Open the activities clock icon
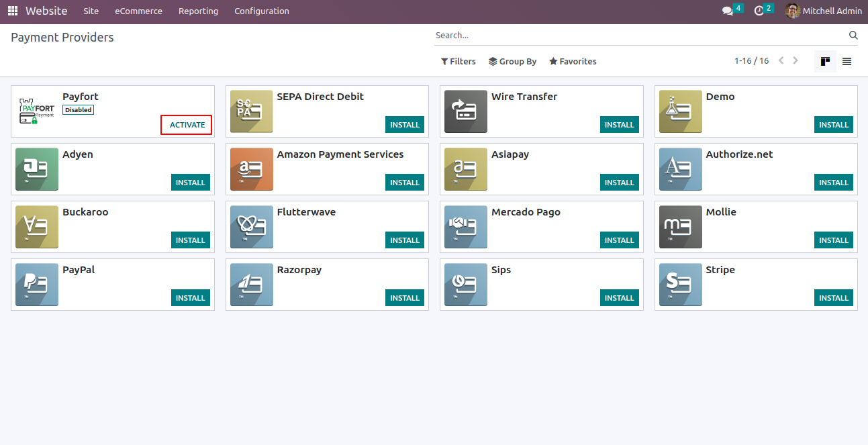 759,11
